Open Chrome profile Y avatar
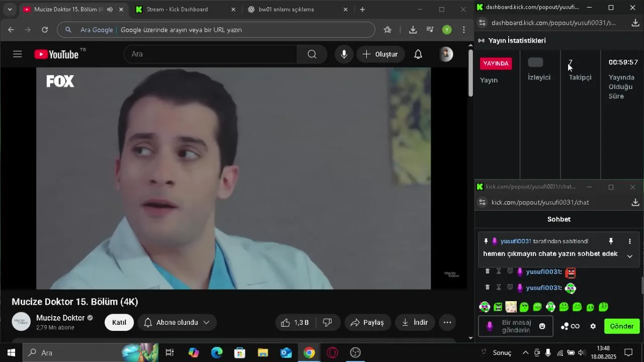 (x=447, y=30)
